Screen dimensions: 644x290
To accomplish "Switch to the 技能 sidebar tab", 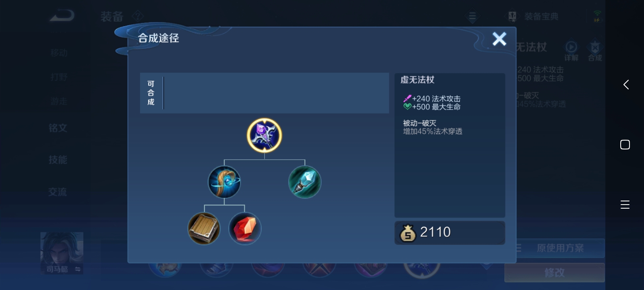I will click(x=58, y=160).
